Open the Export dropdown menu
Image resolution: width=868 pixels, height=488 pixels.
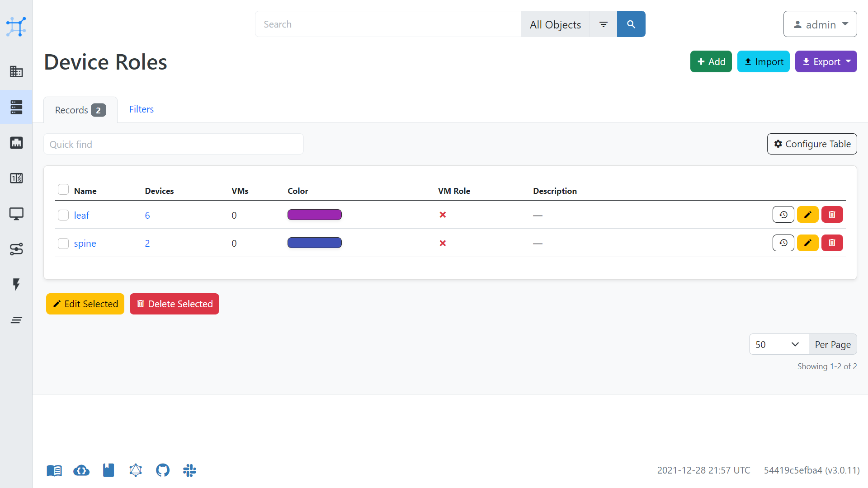tap(826, 62)
